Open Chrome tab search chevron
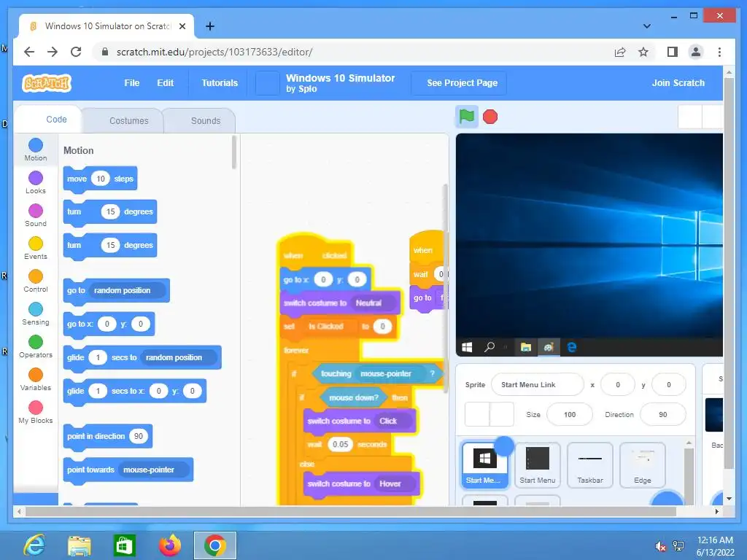The height and width of the screenshot is (560, 747). click(646, 26)
